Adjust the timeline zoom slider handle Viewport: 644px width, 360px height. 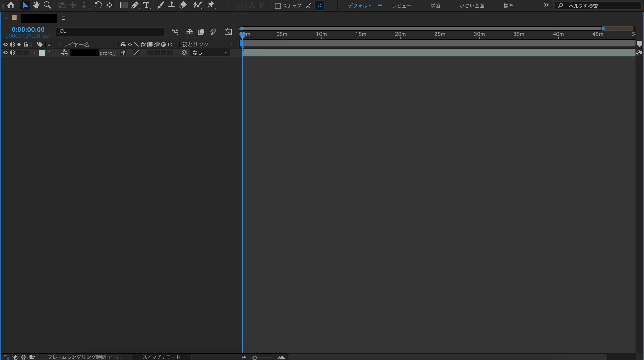(254, 358)
